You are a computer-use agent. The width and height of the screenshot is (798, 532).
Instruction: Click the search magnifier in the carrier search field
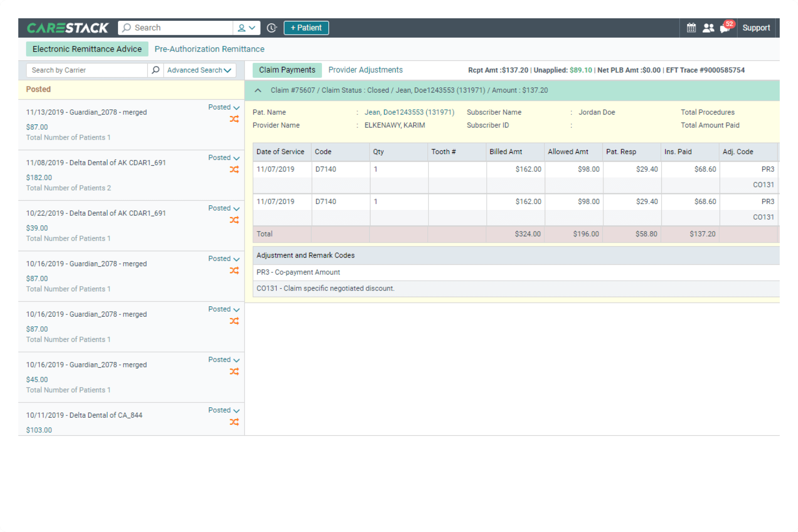(x=155, y=70)
